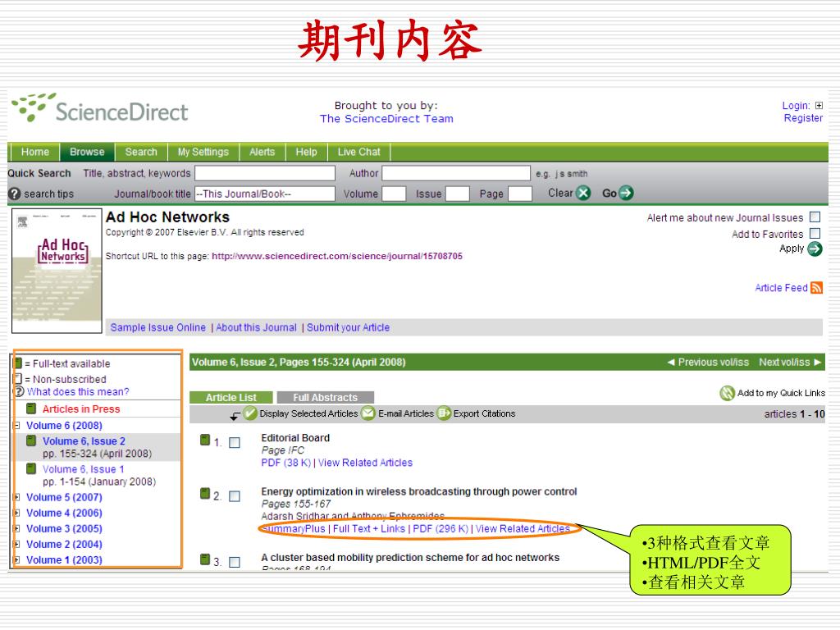The width and height of the screenshot is (840, 630).
Task: Switch to the Article List tab
Action: [231, 398]
